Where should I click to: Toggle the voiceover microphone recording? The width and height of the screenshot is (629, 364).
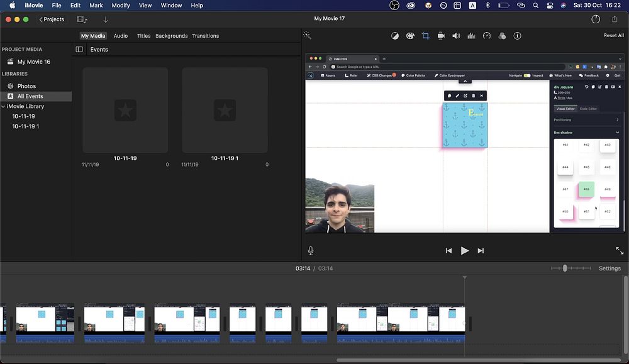(x=311, y=251)
